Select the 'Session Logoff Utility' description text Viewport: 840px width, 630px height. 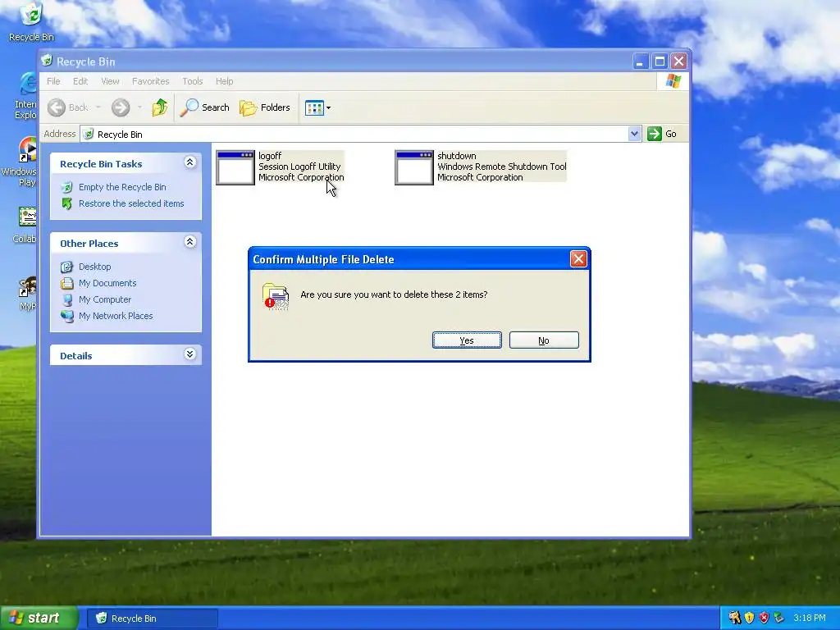coord(299,167)
